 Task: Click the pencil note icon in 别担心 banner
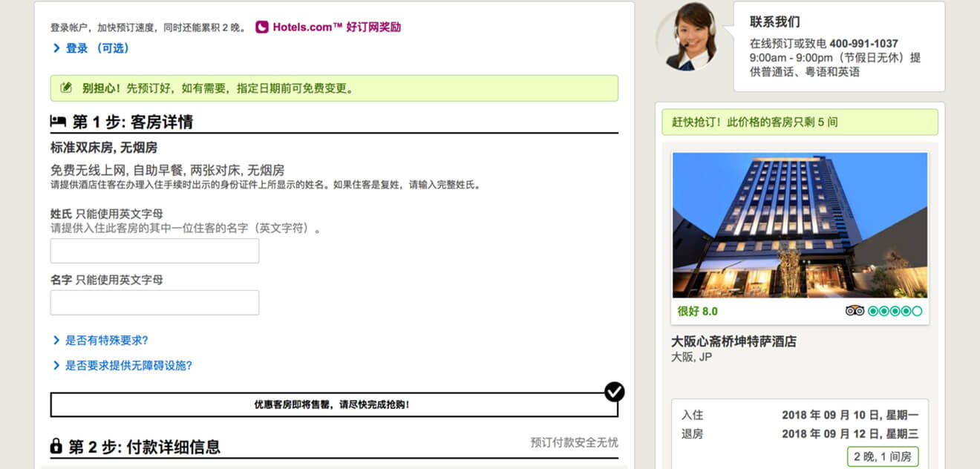[67, 88]
